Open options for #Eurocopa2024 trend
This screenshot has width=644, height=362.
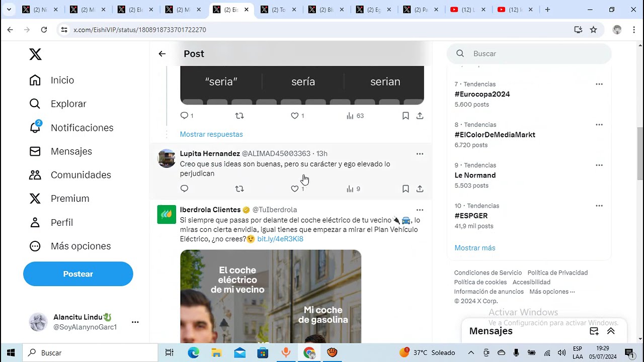point(599,84)
